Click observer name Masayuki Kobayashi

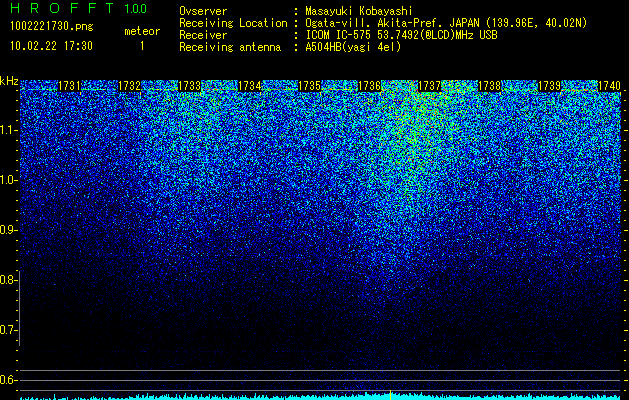[359, 11]
